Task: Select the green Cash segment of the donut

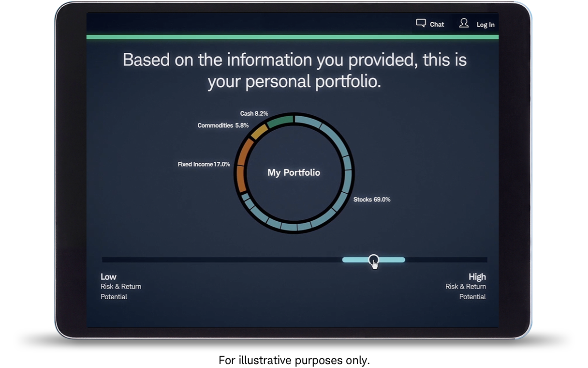Action: (280, 122)
